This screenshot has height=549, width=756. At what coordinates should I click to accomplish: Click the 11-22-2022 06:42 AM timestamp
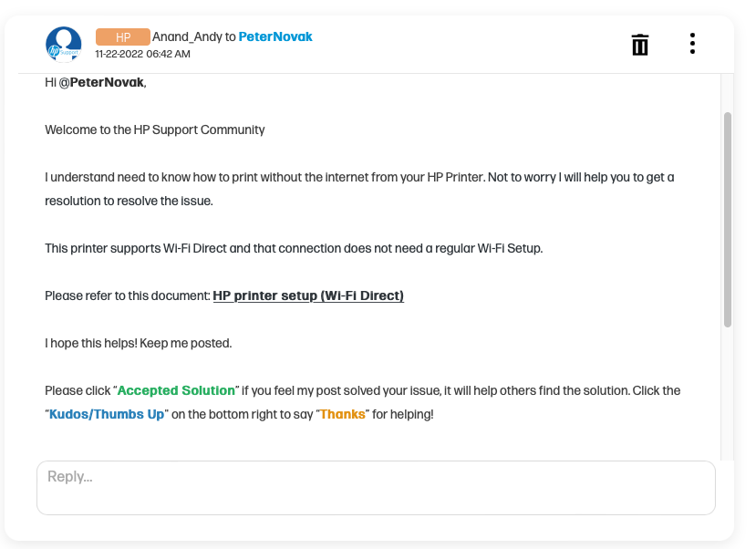(143, 54)
